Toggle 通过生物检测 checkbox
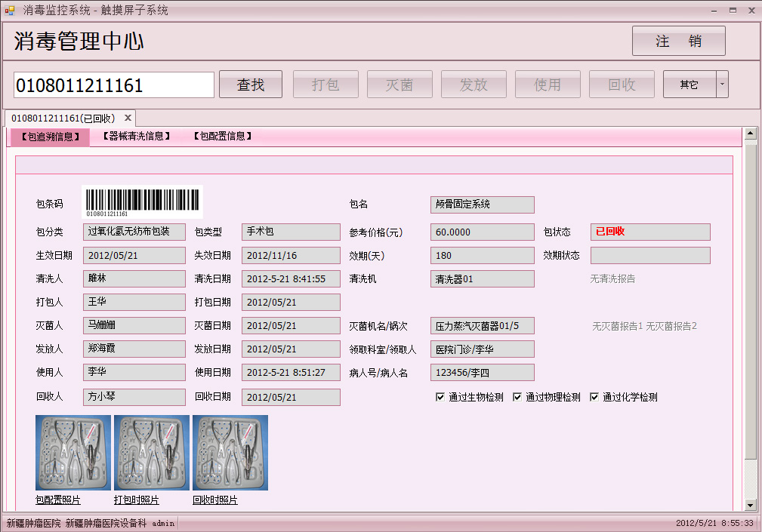Viewport: 762px width, 532px height. (x=440, y=397)
